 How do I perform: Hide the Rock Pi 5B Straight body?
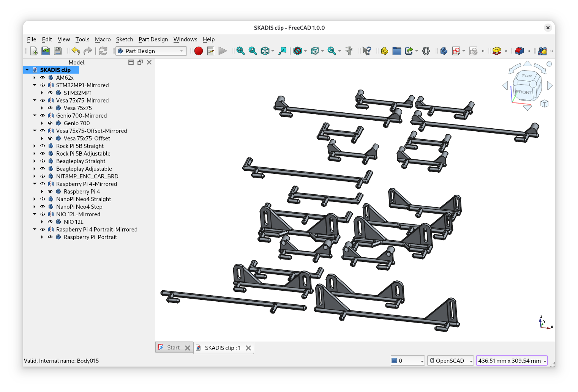tap(43, 146)
